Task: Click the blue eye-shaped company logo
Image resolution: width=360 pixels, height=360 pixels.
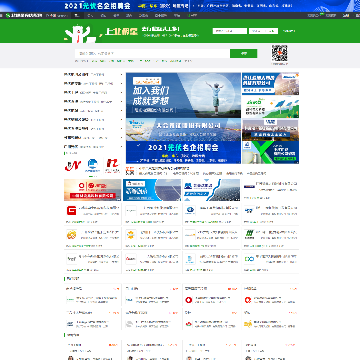Action: (190, 211)
